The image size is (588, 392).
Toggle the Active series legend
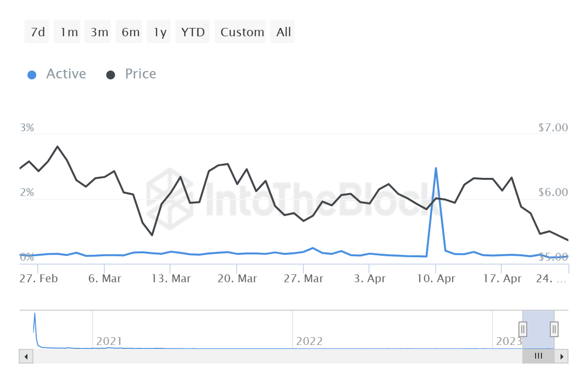point(66,74)
